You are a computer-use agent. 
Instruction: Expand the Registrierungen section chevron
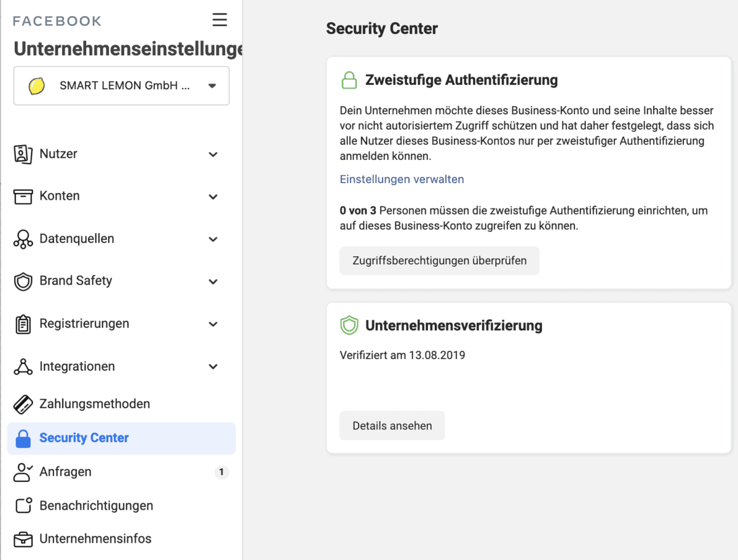[x=213, y=324]
